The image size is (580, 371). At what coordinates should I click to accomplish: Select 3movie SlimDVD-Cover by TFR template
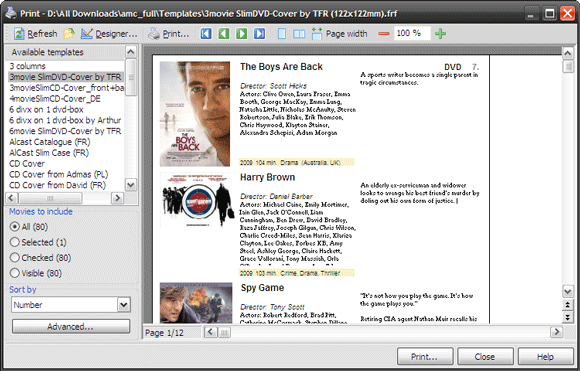coord(66,77)
